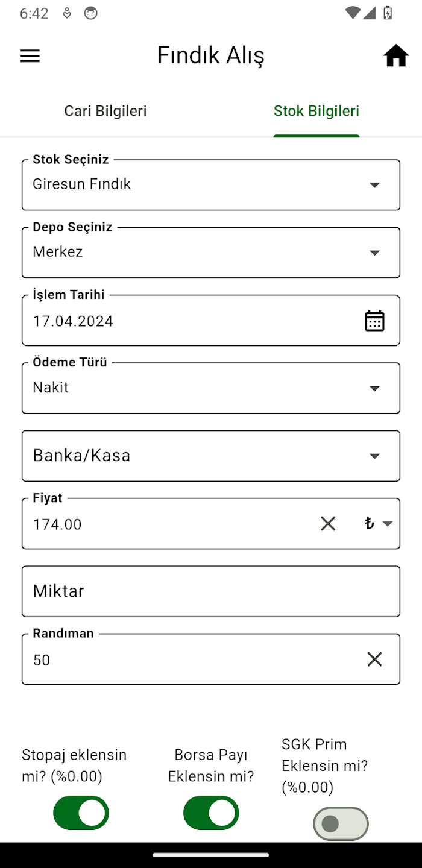Switch to the Cari Bilgileri tab
Screen dimensions: 422x868
point(105,111)
